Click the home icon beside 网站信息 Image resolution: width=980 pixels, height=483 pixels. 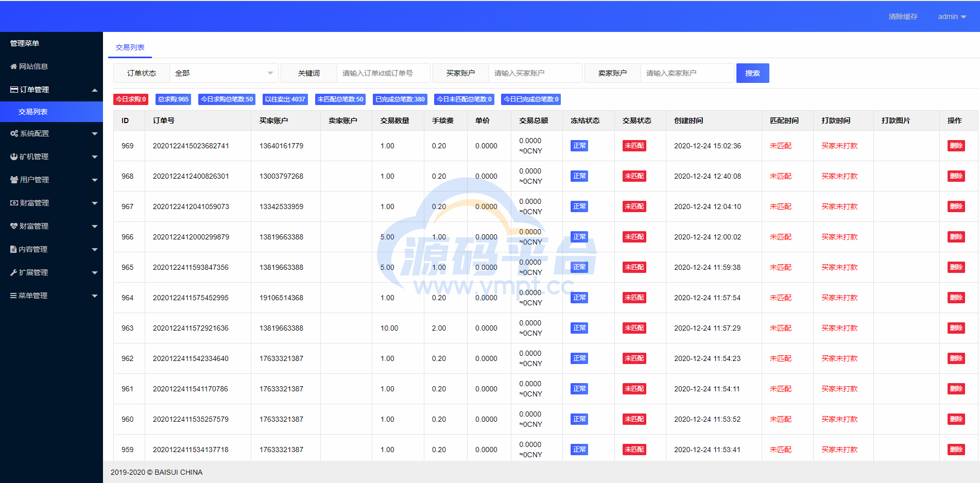coord(14,66)
